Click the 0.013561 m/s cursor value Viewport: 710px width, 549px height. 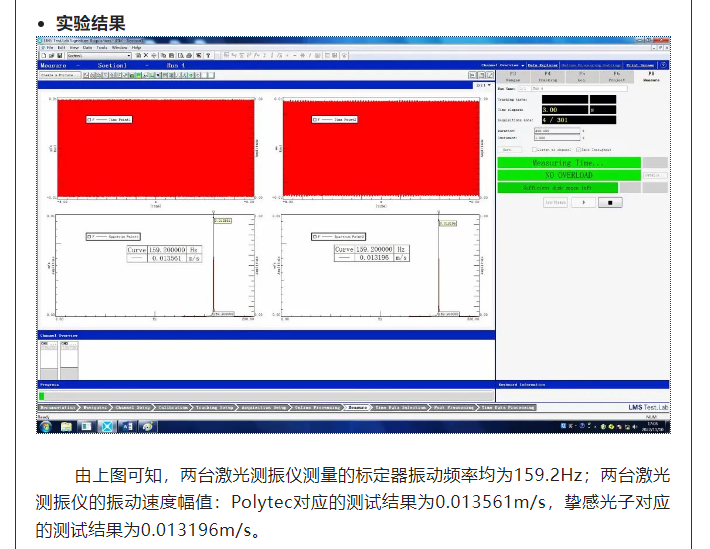click(x=167, y=258)
